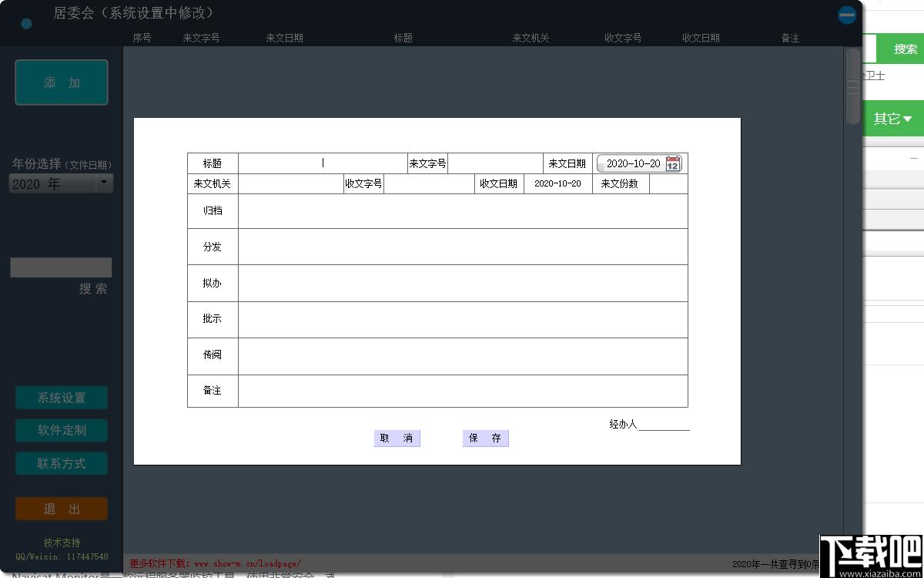Click the vertical scrollbar thumb at right
Image resolution: width=924 pixels, height=578 pixels.
coord(852,86)
